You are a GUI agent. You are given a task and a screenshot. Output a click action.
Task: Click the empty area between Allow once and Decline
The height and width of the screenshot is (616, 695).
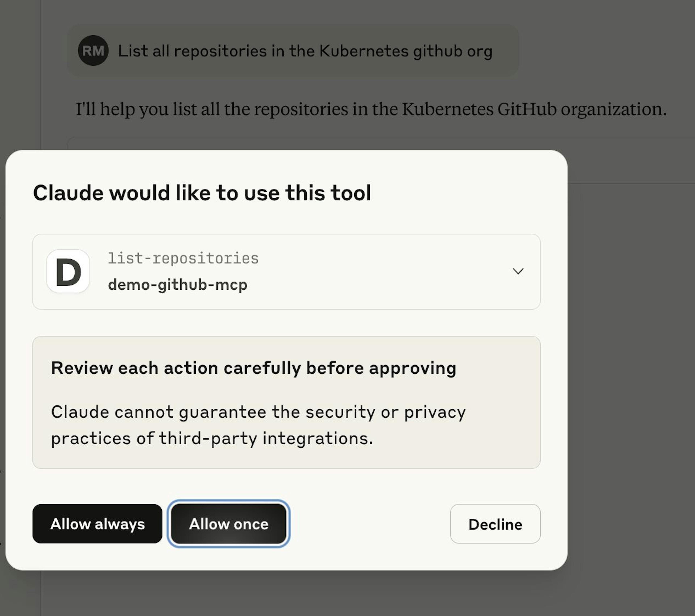369,524
